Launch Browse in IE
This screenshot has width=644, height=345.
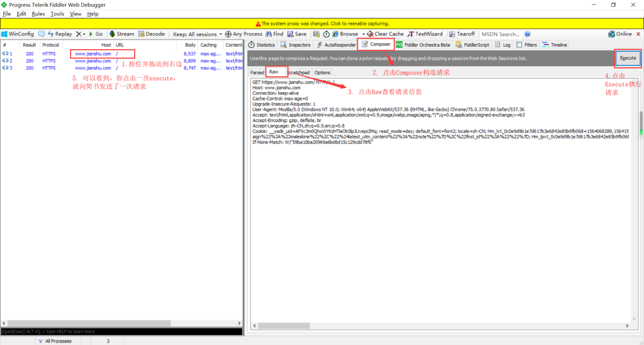(x=345, y=34)
